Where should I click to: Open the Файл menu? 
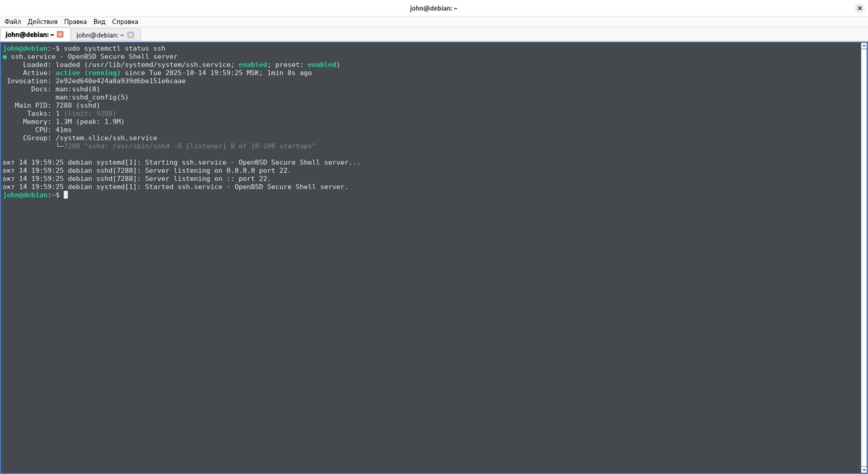[x=12, y=22]
